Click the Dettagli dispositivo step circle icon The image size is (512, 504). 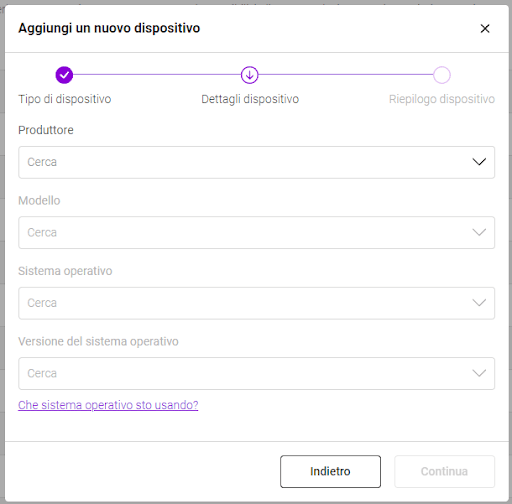[x=250, y=75]
